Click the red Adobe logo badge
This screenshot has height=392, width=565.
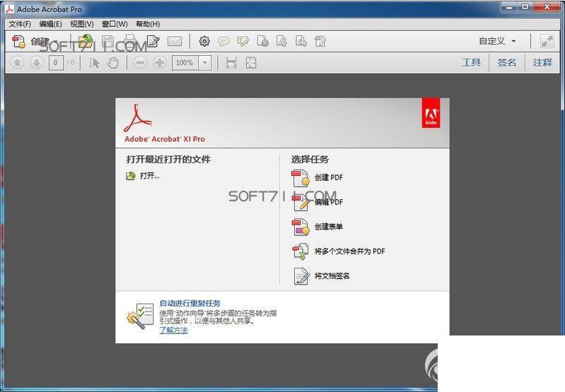(431, 113)
